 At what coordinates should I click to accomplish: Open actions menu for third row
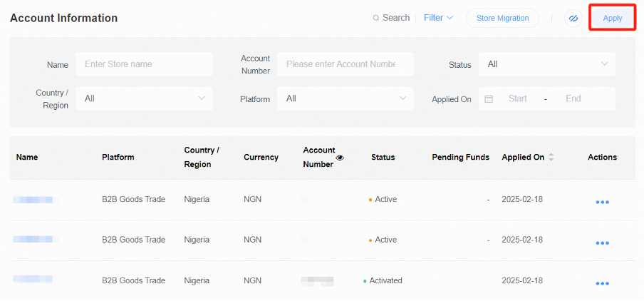602,283
